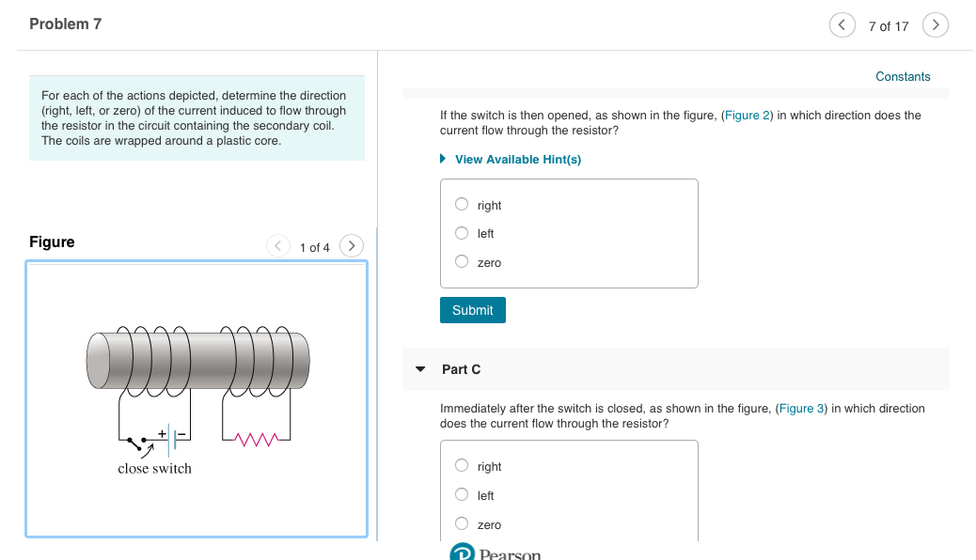Expand View Available Hint(s)

click(518, 159)
